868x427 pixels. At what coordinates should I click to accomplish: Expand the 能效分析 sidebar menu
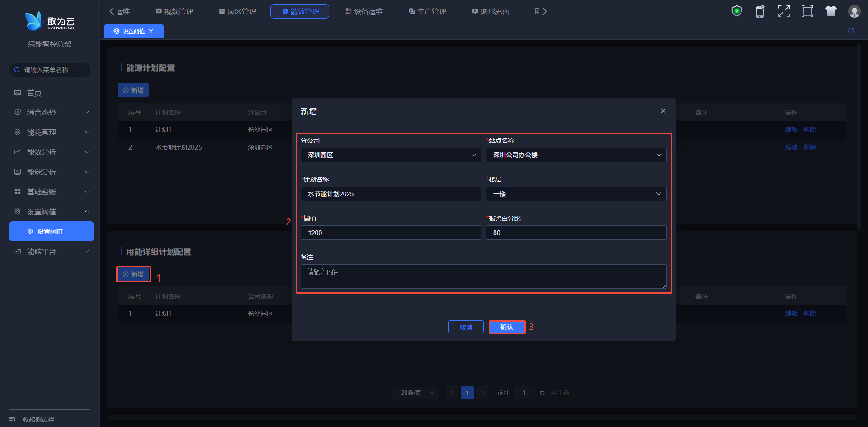[87, 152]
